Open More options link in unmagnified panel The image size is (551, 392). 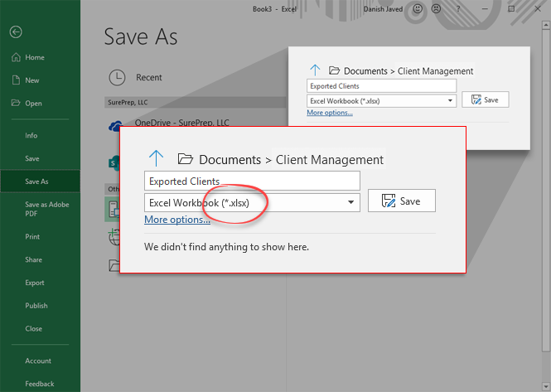330,113
